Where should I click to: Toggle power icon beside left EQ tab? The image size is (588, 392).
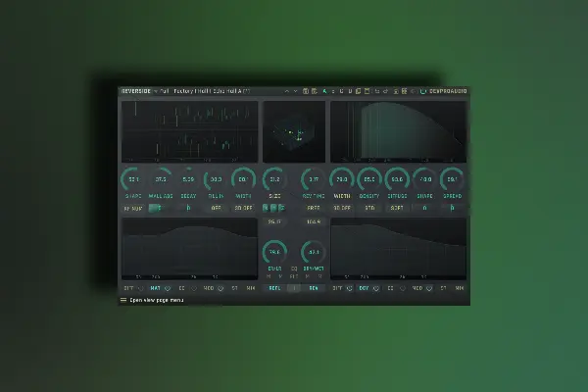click(194, 288)
